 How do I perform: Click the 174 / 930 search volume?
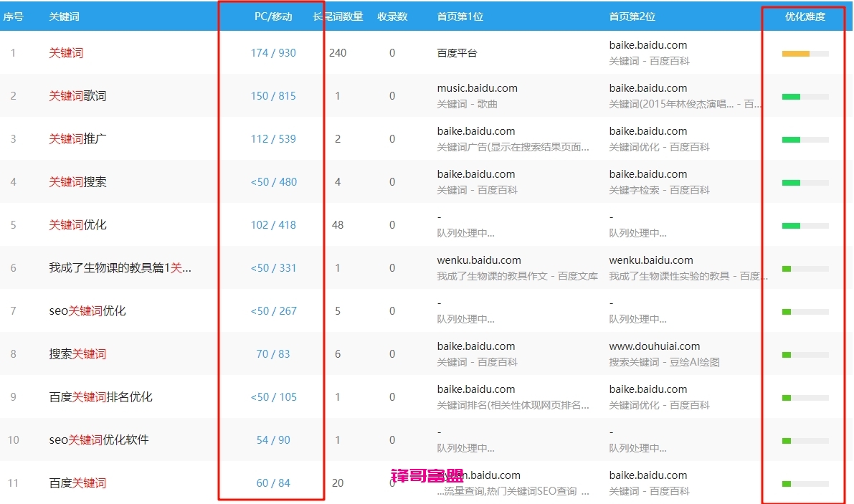[x=273, y=53]
